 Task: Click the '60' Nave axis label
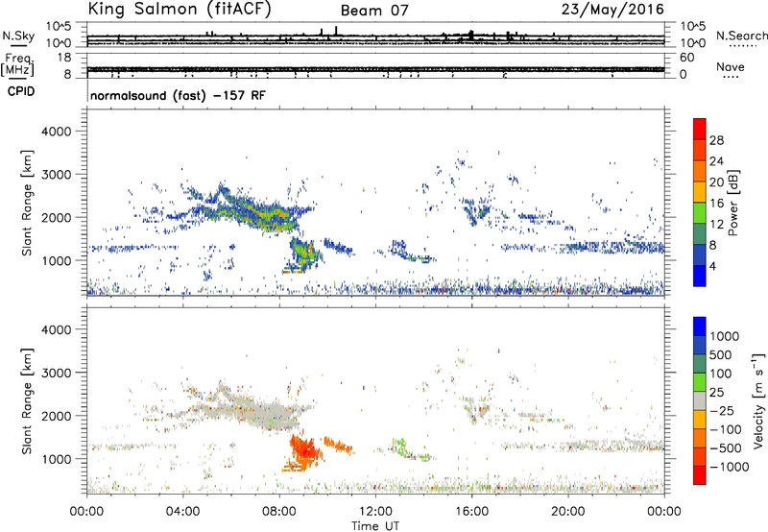tap(686, 58)
